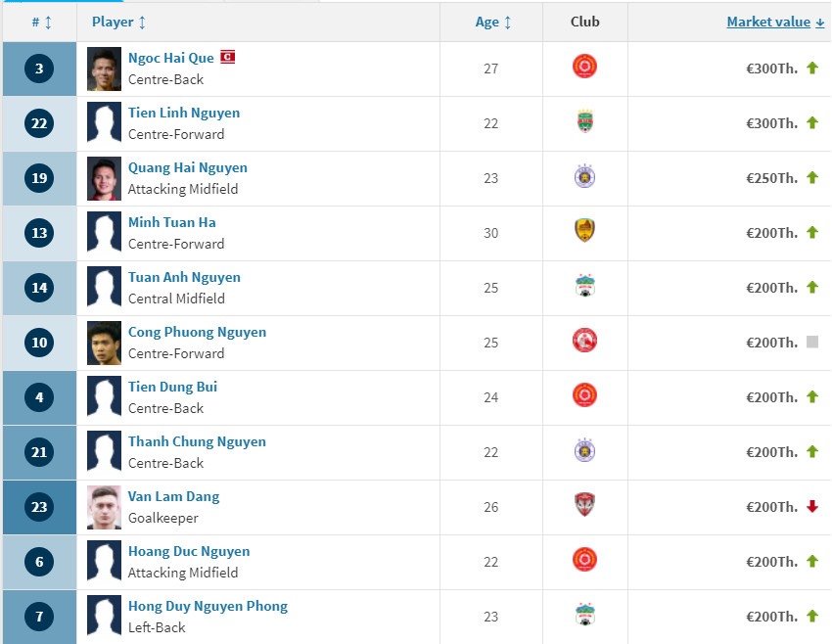This screenshot has height=644, width=832.
Task: Click the club badge next to Tuan Anh Nguyen
Action: (x=584, y=286)
